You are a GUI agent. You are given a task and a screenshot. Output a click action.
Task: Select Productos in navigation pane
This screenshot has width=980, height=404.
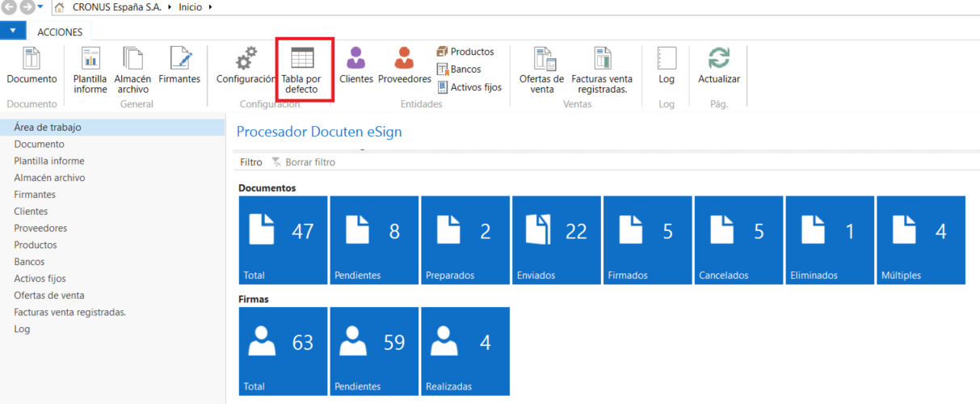click(x=112, y=245)
